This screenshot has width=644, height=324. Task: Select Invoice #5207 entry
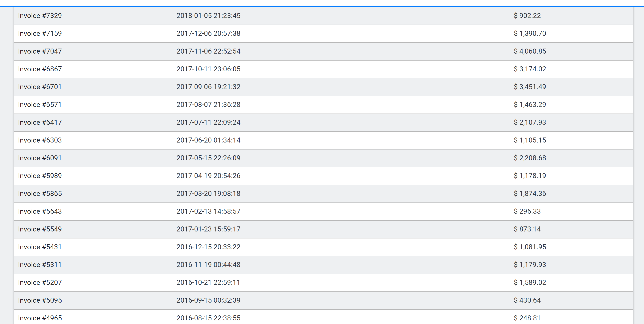click(x=40, y=282)
